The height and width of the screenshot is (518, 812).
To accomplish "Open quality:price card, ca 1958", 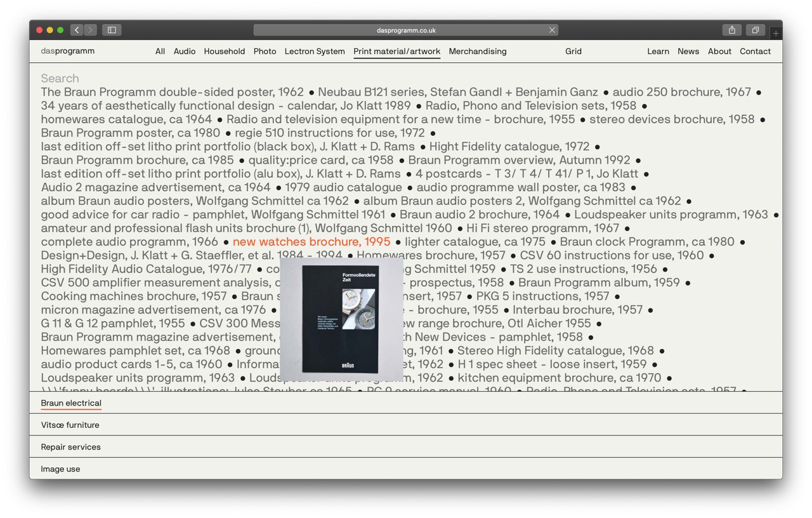I will (x=321, y=160).
